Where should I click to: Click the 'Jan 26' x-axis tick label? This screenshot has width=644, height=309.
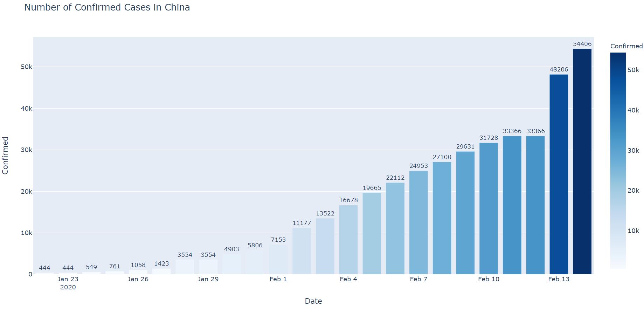pos(138,279)
